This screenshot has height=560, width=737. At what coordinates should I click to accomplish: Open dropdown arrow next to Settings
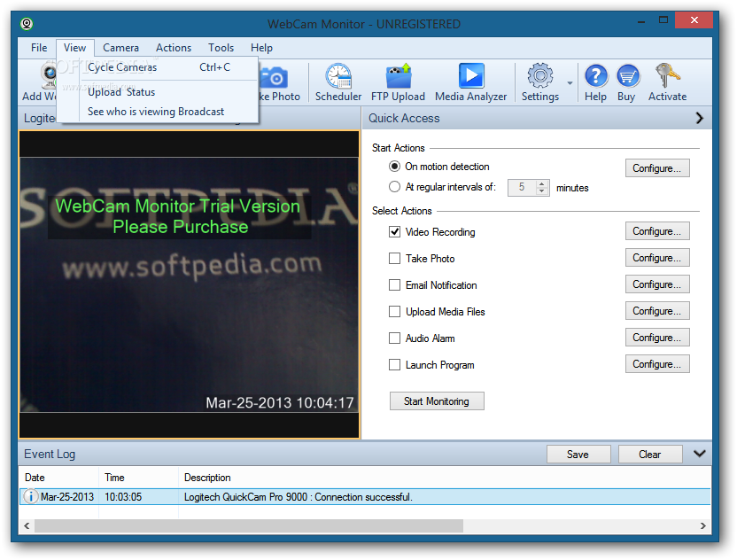click(570, 83)
